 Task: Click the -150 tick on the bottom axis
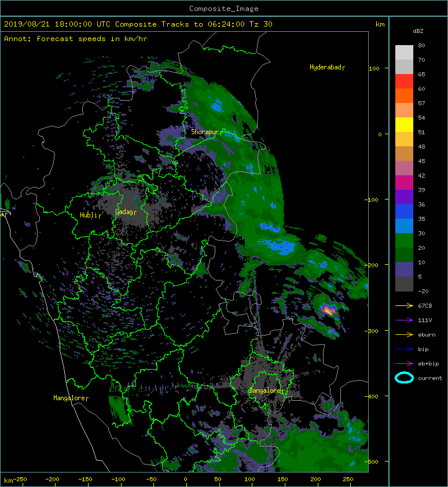[x=85, y=479]
